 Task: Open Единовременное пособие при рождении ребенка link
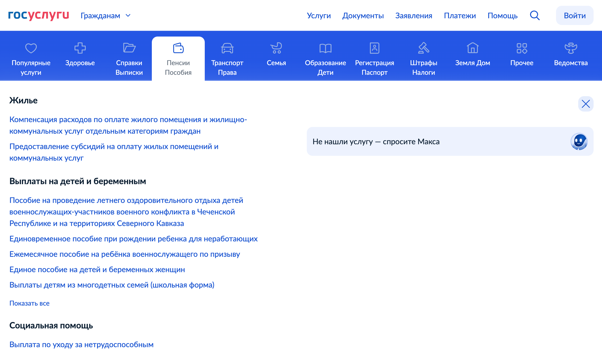134,238
